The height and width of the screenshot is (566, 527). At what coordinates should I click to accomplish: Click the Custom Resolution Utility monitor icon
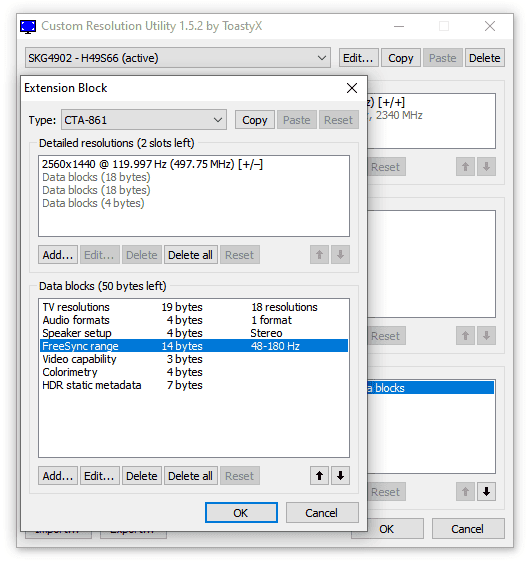coord(28,27)
